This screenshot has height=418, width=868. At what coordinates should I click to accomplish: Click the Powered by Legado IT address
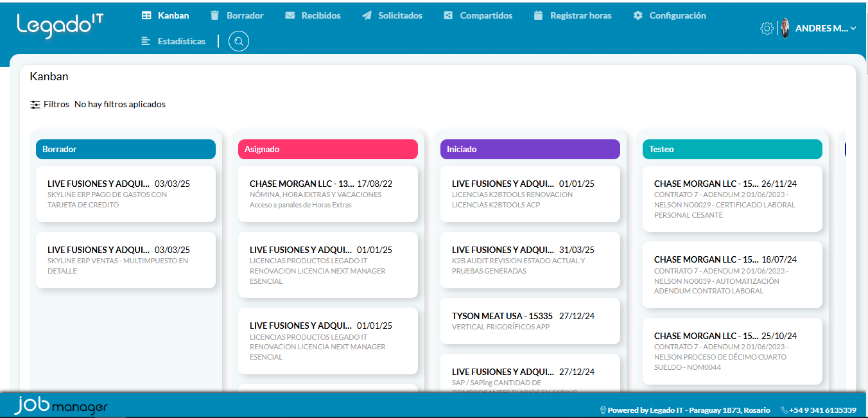point(690,410)
